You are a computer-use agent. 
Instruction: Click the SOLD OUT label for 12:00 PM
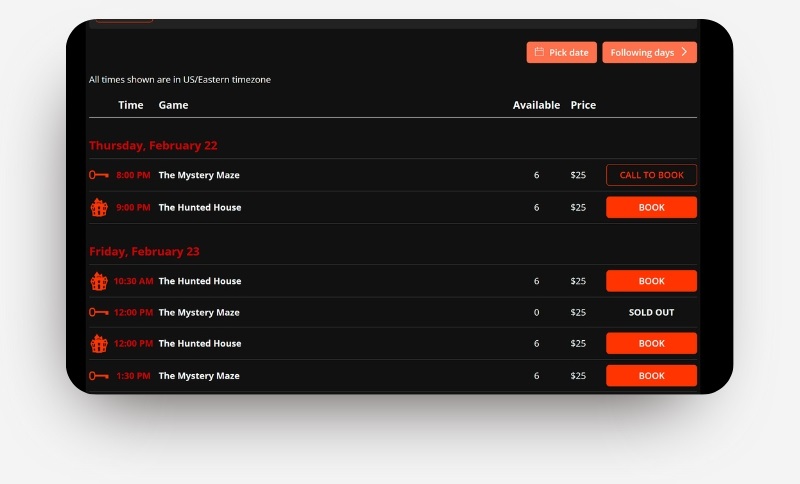click(x=651, y=313)
